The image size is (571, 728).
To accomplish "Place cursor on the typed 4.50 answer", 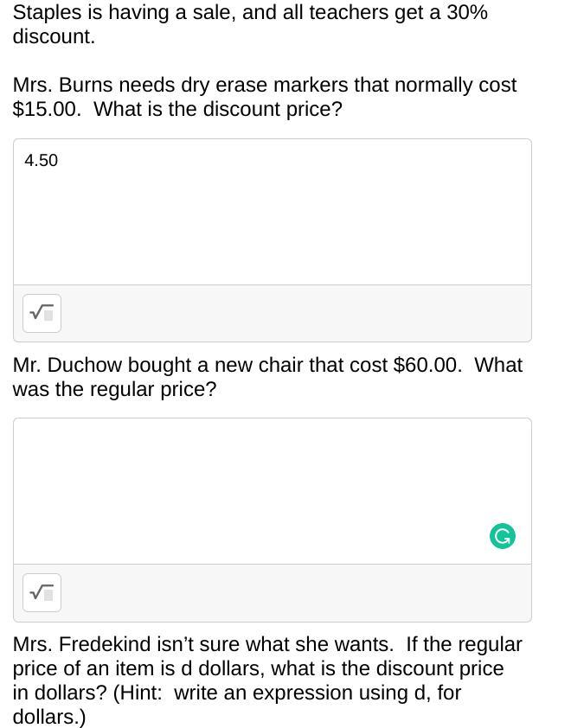I will [42, 161].
